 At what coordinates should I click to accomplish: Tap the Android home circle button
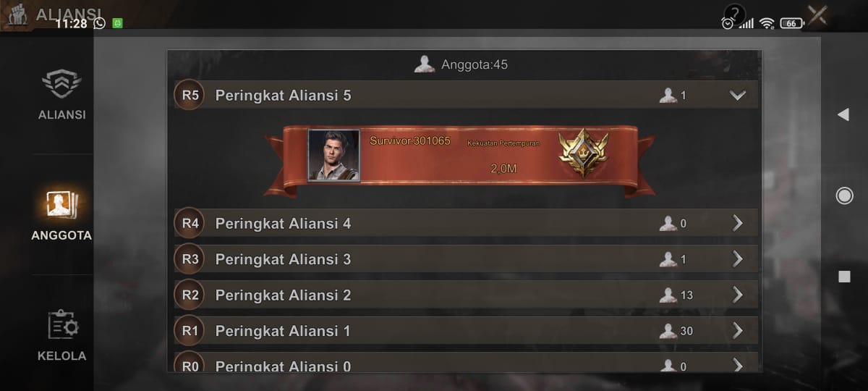[844, 195]
